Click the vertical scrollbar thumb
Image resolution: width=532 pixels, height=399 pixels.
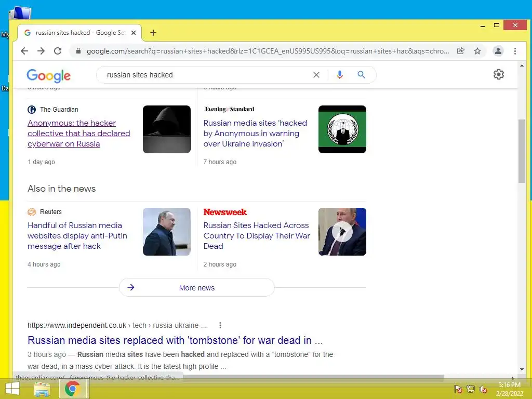point(522,151)
